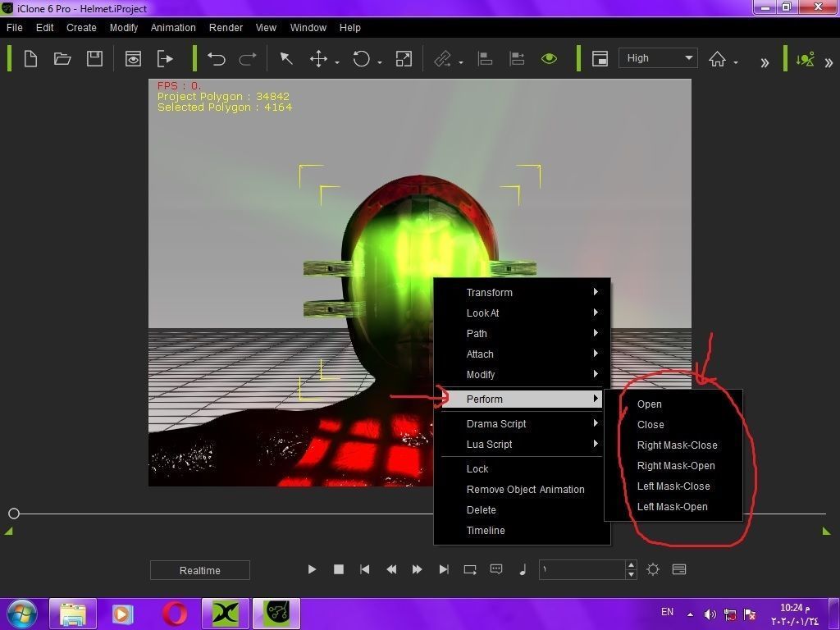Open the Animation menu

pyautogui.click(x=173, y=27)
